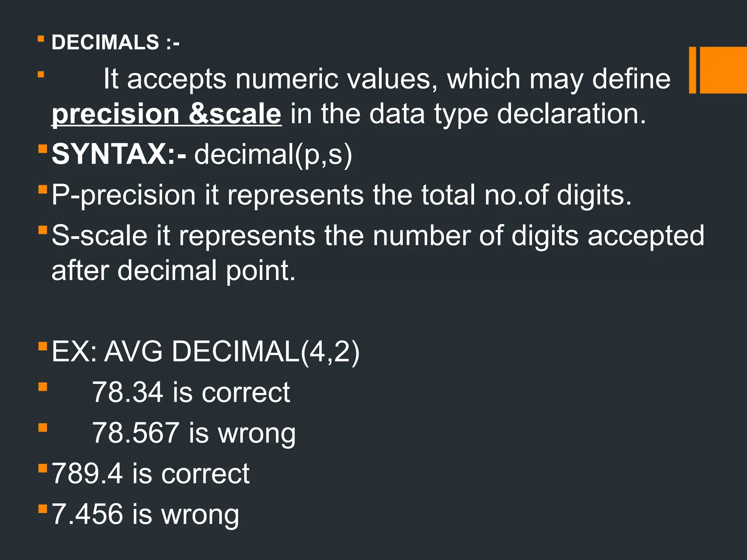This screenshot has height=560, width=747.
Task: Select the "DECIMALS :-" heading
Action: pyautogui.click(x=115, y=42)
